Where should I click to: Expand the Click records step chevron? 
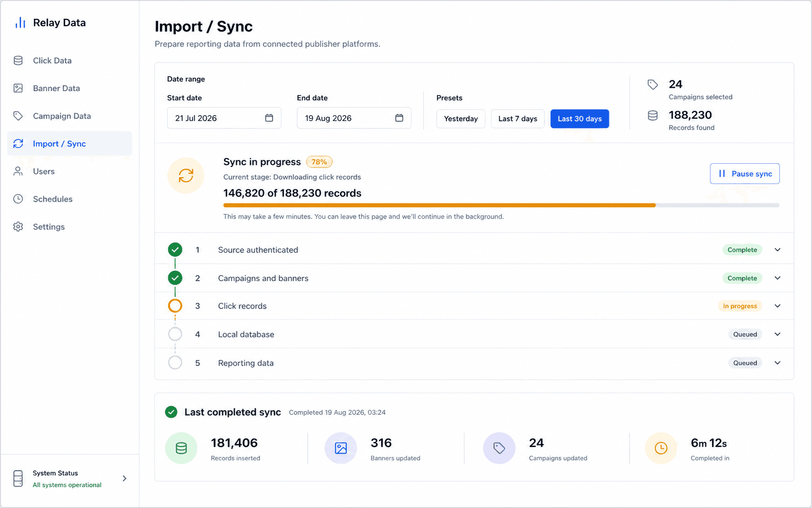[x=777, y=306]
